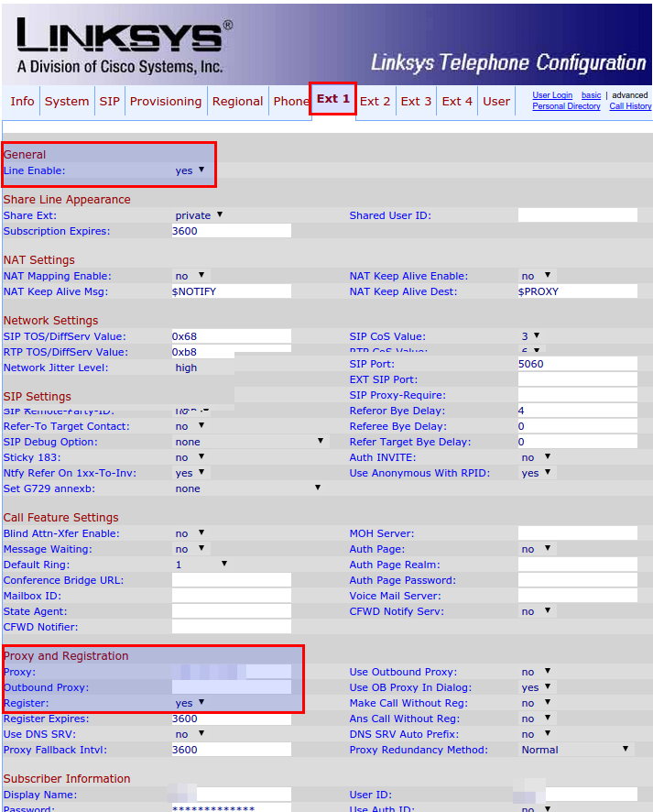The height and width of the screenshot is (812, 653).
Task: Click the NAT Keep Alive Dest field
Action: point(578,291)
